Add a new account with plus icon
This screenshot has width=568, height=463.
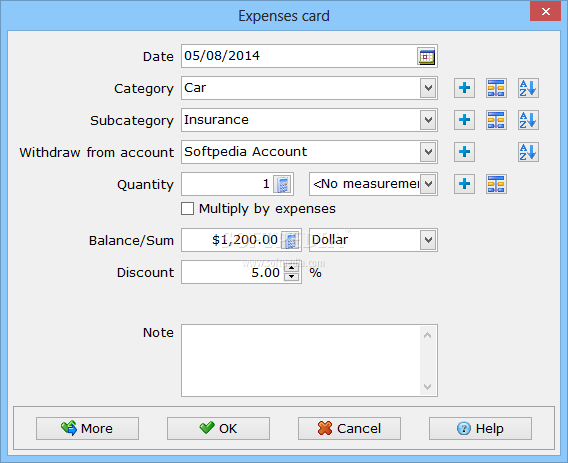pyautogui.click(x=464, y=152)
